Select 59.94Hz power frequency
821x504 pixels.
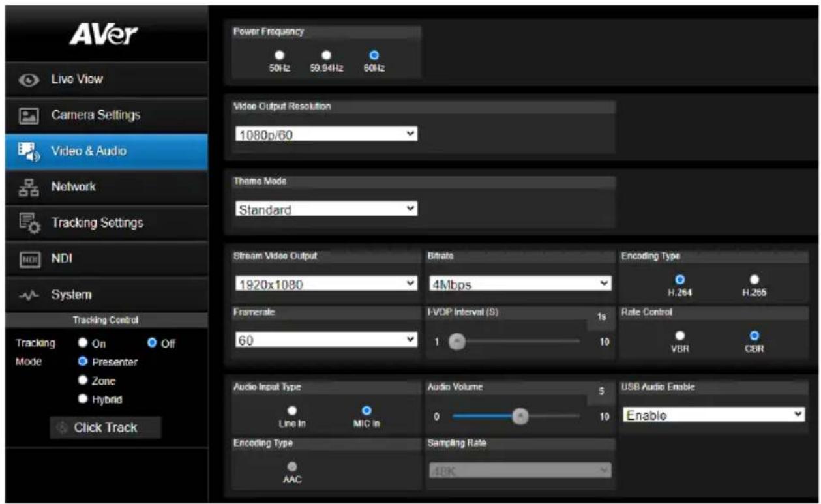(x=327, y=57)
